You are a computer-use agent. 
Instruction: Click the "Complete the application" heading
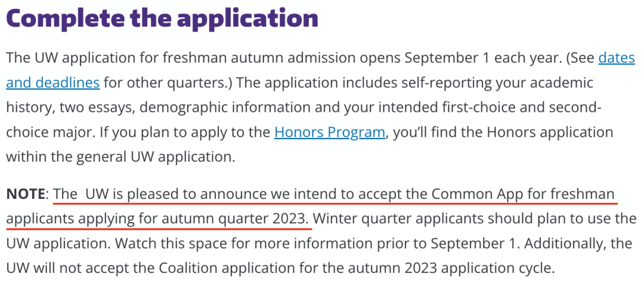pyautogui.click(x=162, y=19)
